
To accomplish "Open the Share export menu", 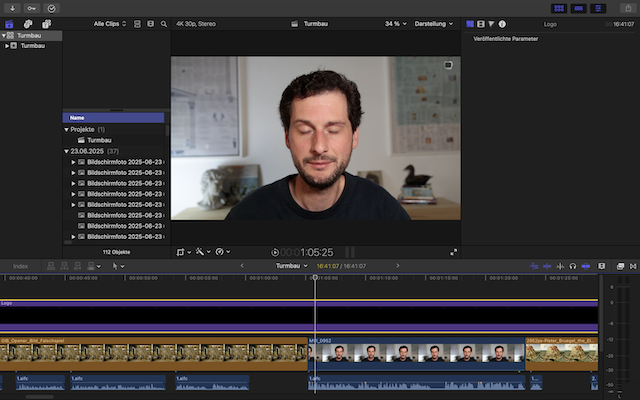I will [628, 8].
